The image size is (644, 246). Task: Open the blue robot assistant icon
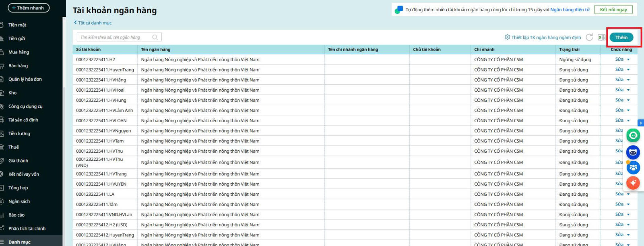633,152
